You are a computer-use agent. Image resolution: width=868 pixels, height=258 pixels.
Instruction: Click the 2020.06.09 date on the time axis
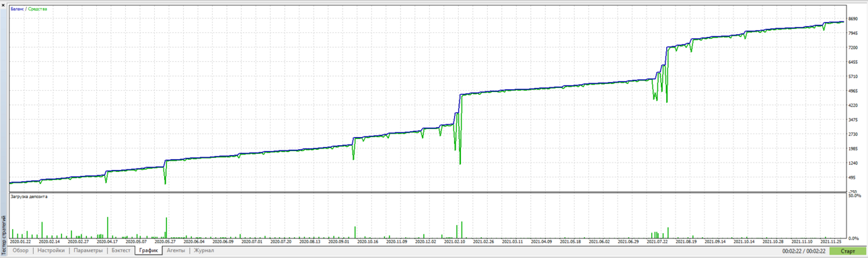pos(223,242)
